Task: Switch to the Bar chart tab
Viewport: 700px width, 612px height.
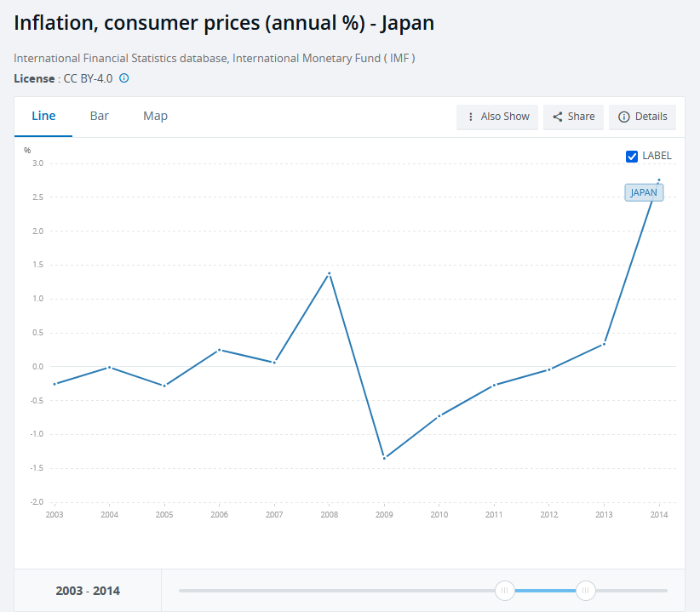Action: pos(100,116)
